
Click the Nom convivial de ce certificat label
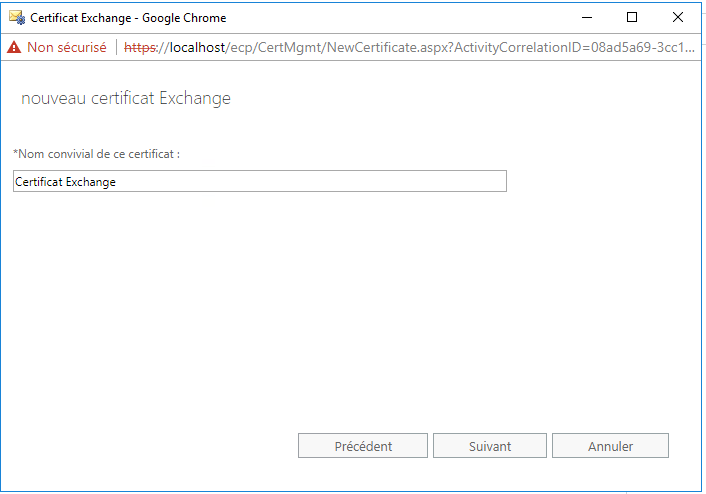(97, 154)
